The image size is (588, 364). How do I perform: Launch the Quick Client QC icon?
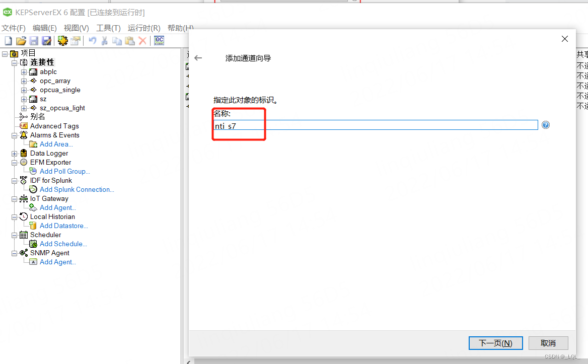coord(159,40)
